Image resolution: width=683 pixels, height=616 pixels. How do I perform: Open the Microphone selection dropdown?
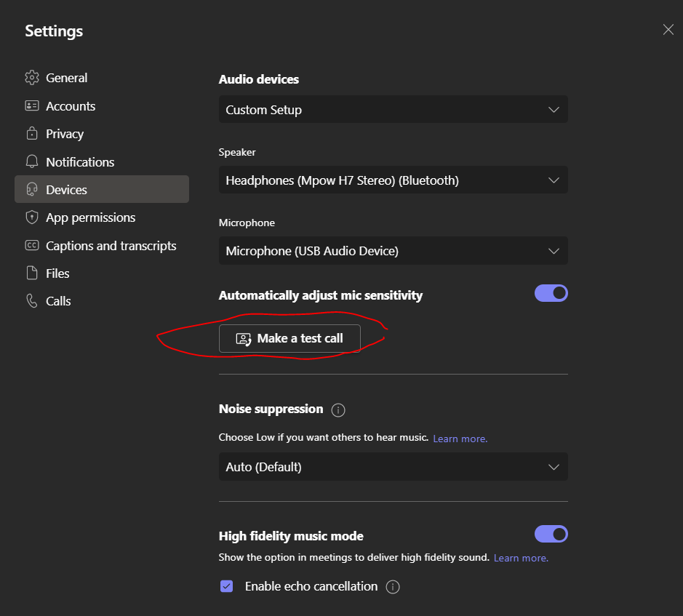(x=393, y=251)
